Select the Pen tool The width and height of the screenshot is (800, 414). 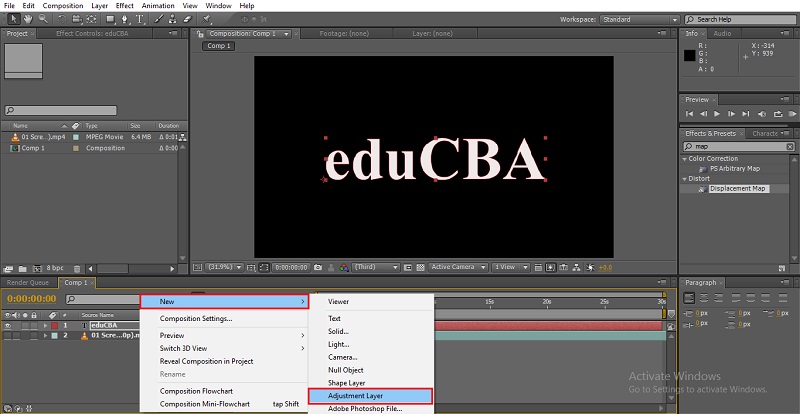point(124,19)
